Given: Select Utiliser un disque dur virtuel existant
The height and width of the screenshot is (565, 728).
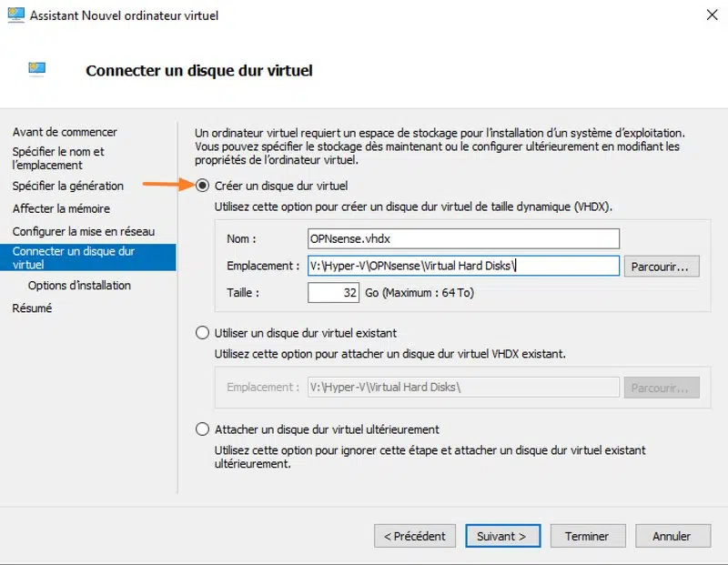Looking at the screenshot, I should [x=203, y=333].
